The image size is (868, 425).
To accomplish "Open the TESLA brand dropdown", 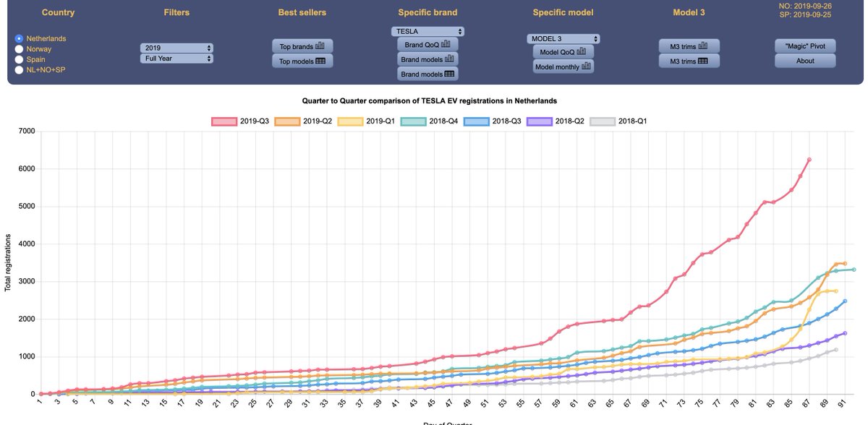I will 427,32.
